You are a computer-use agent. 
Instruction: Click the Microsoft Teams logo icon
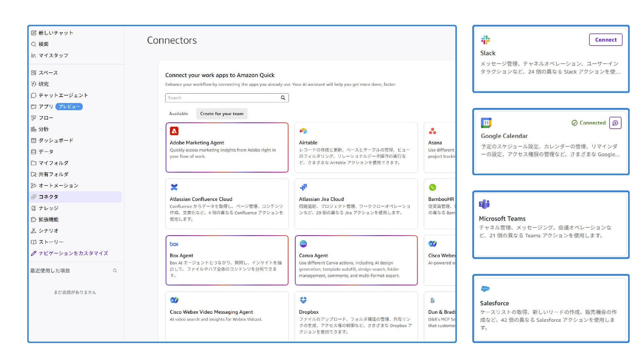[484, 204]
